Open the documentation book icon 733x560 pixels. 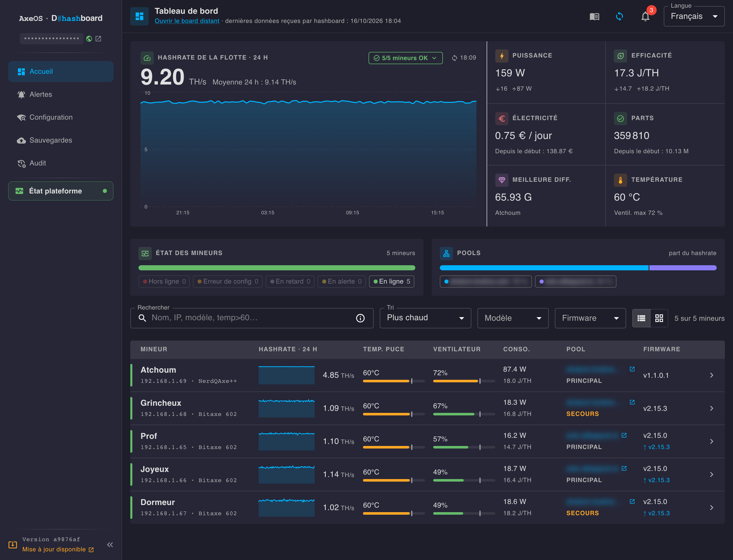pos(594,16)
